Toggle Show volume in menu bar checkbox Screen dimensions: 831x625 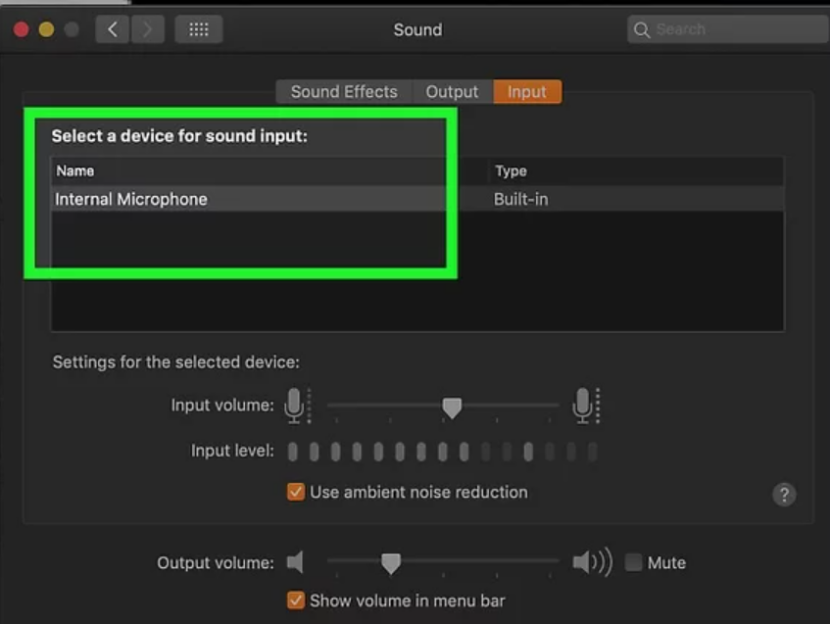tap(296, 601)
